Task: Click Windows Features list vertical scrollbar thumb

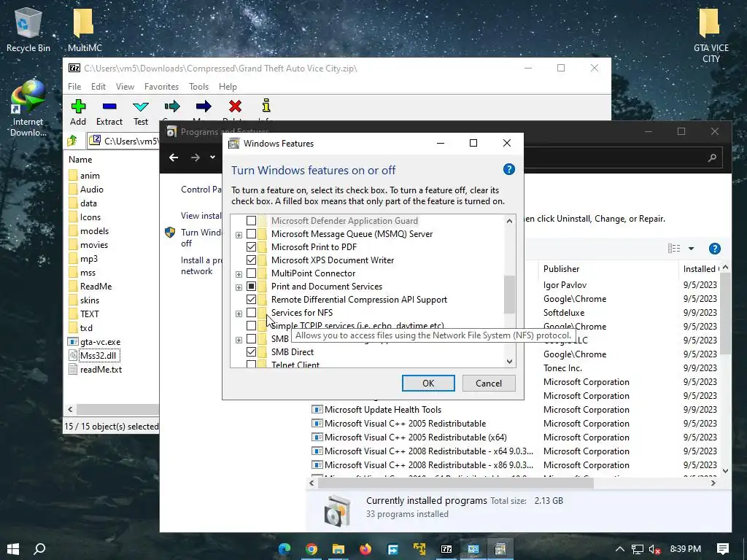Action: click(509, 295)
